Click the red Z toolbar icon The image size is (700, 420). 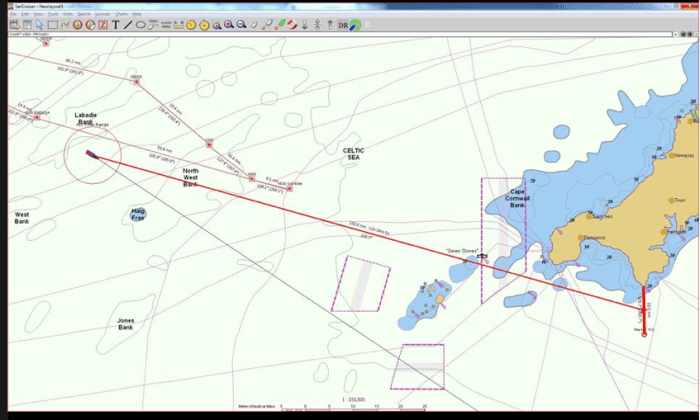(x=102, y=24)
